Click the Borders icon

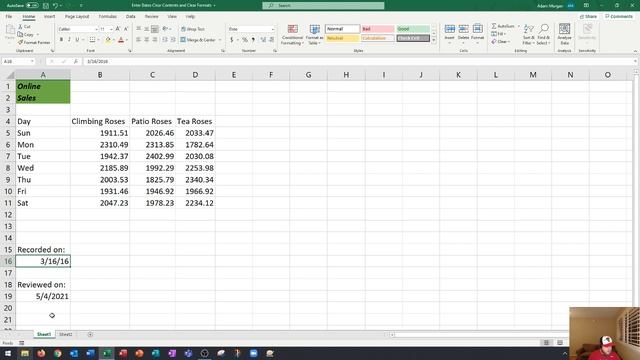[92, 40]
